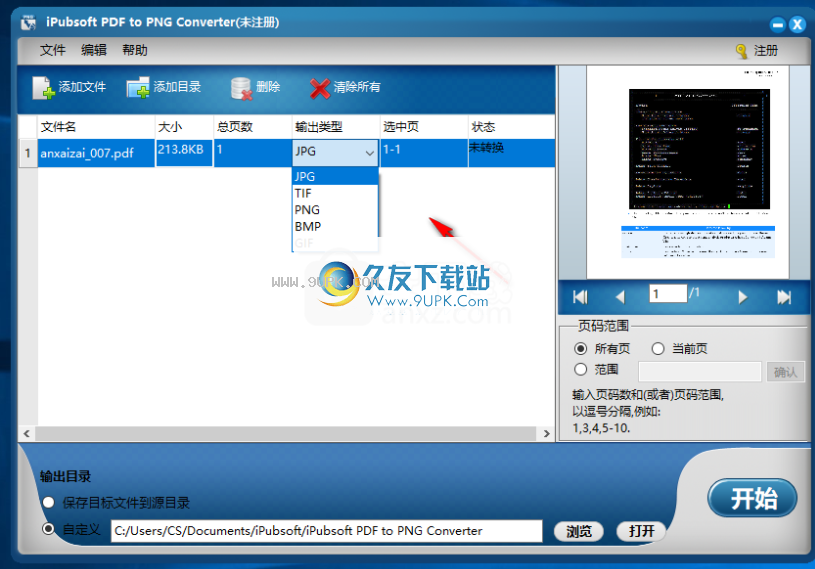Click the right scroll arrow of file list
The width and height of the screenshot is (815, 569).
click(546, 433)
